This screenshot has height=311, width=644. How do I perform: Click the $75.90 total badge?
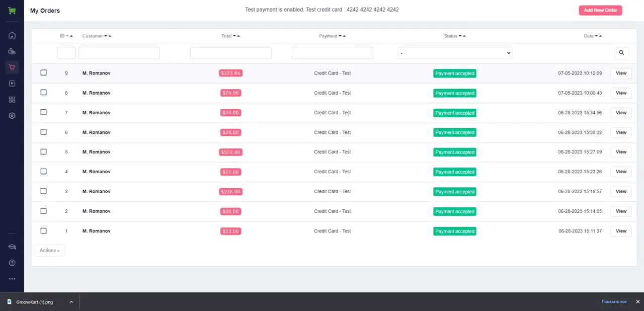pos(230,93)
